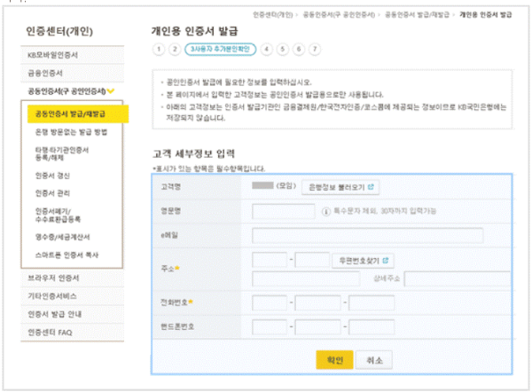This screenshot has width=532, height=392.
Task: Open 스마트폰 인증서 복사
Action: click(66, 255)
